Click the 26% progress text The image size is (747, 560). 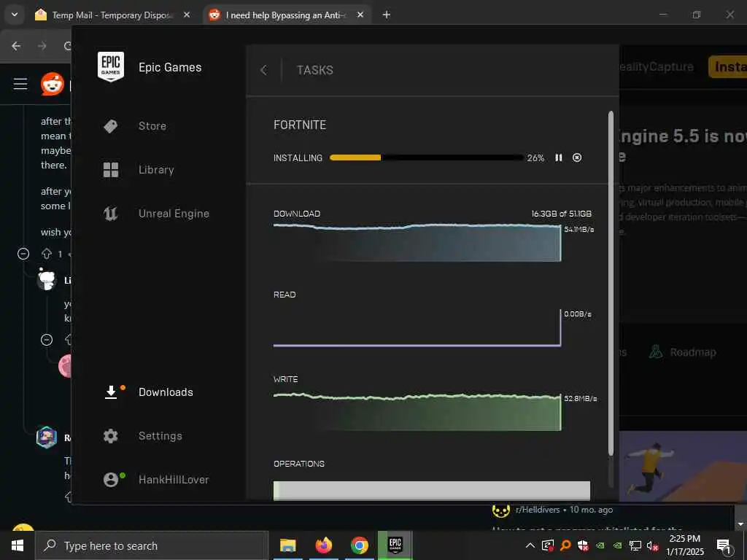pos(535,158)
